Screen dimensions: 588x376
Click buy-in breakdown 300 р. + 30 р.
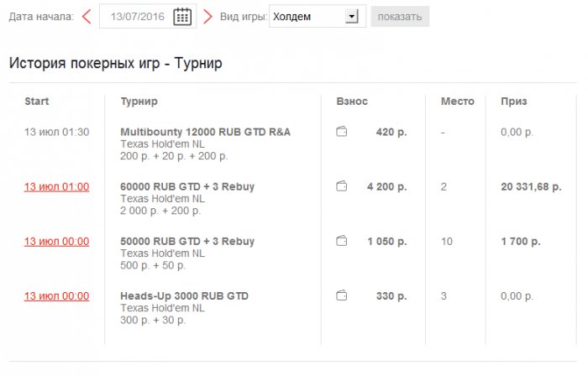point(153,320)
